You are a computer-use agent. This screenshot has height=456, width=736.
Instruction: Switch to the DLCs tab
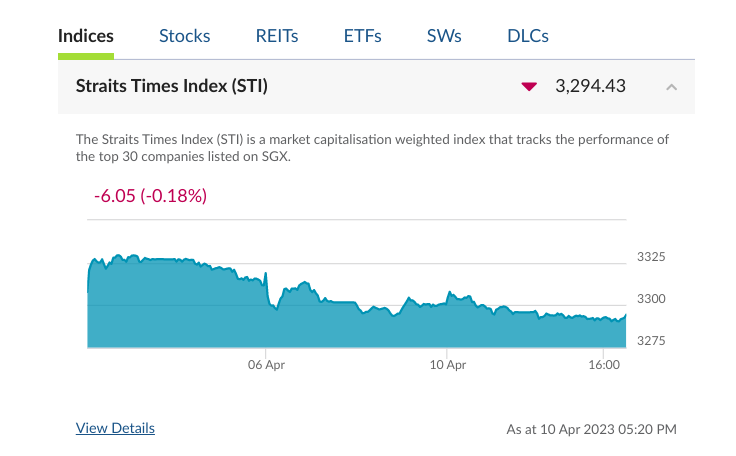click(528, 36)
